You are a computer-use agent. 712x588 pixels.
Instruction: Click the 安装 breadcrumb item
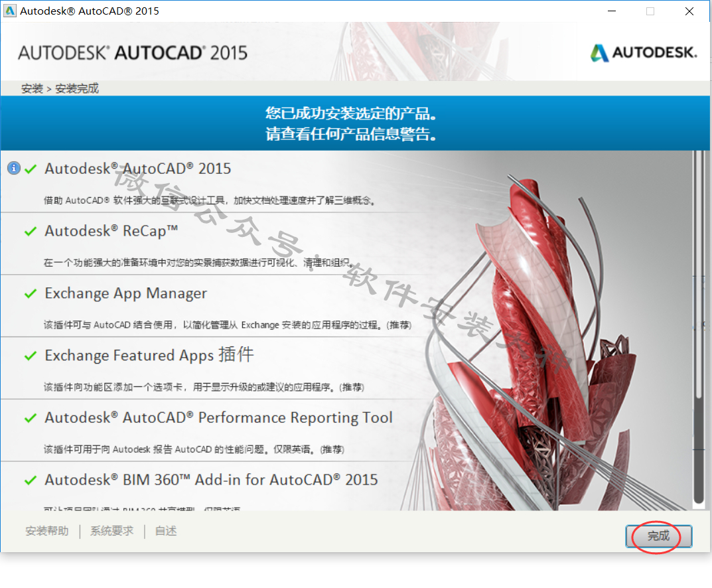tap(32, 88)
